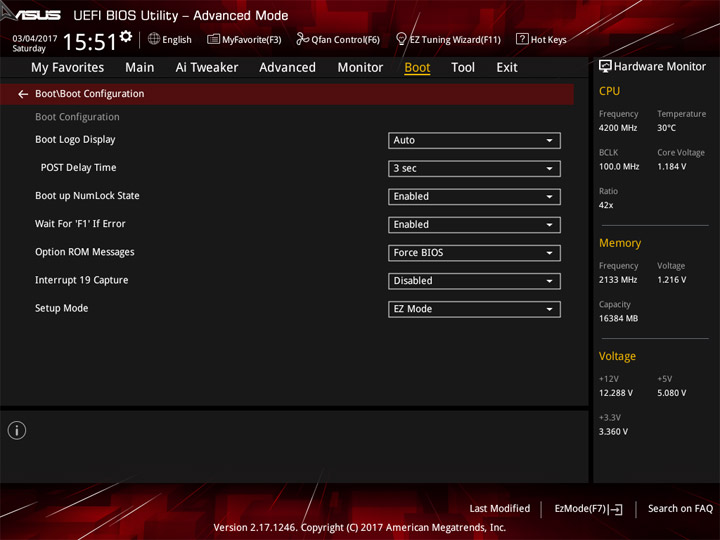Click the MyFavorite list icon

click(214, 39)
